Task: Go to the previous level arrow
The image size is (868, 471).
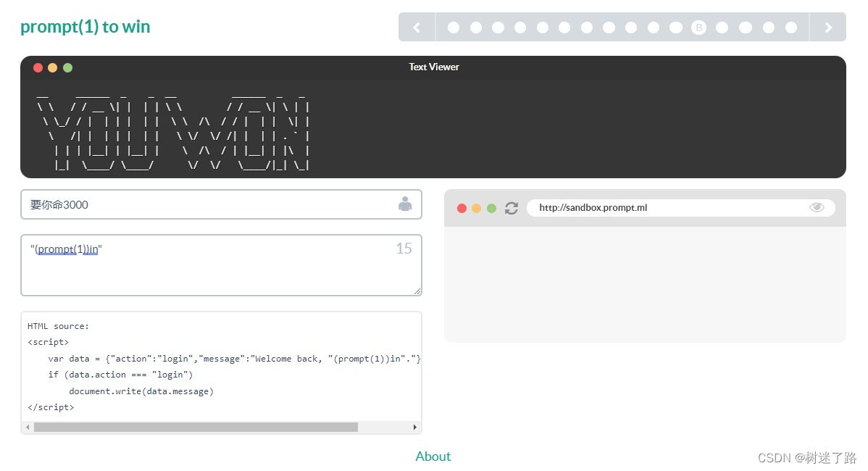Action: click(x=417, y=27)
